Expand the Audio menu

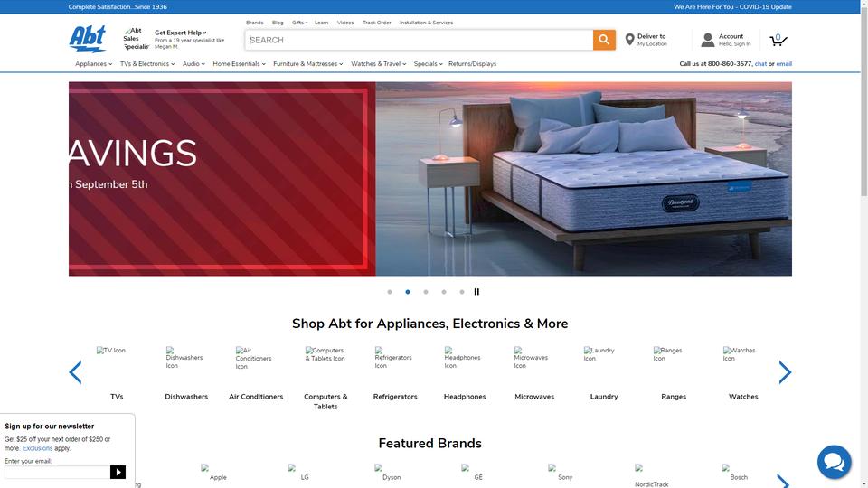[x=193, y=64]
